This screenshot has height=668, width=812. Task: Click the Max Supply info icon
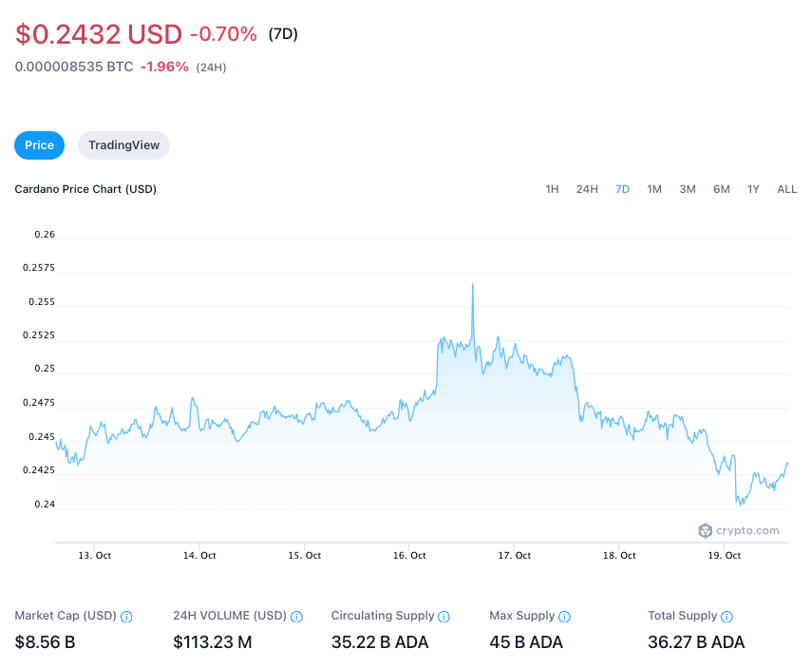tap(564, 617)
